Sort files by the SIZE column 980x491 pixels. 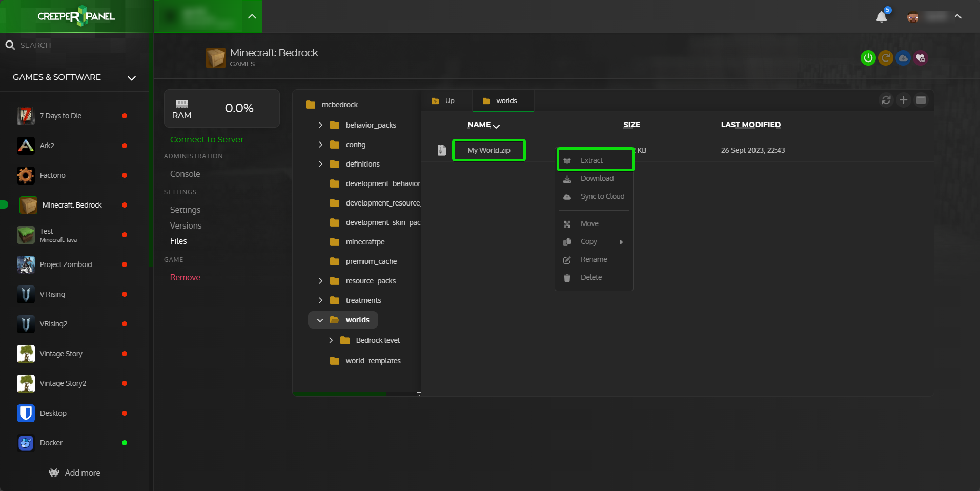(631, 125)
